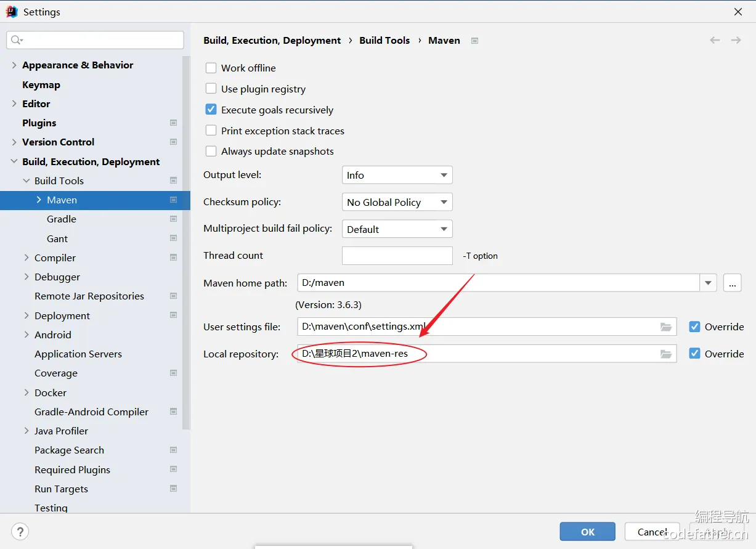756x549 pixels.
Task: Click the User settings file path field
Action: 487,327
